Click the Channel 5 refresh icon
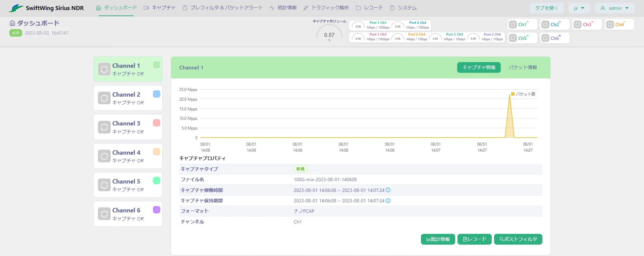Viewport: 644px width, 256px height. (104, 185)
